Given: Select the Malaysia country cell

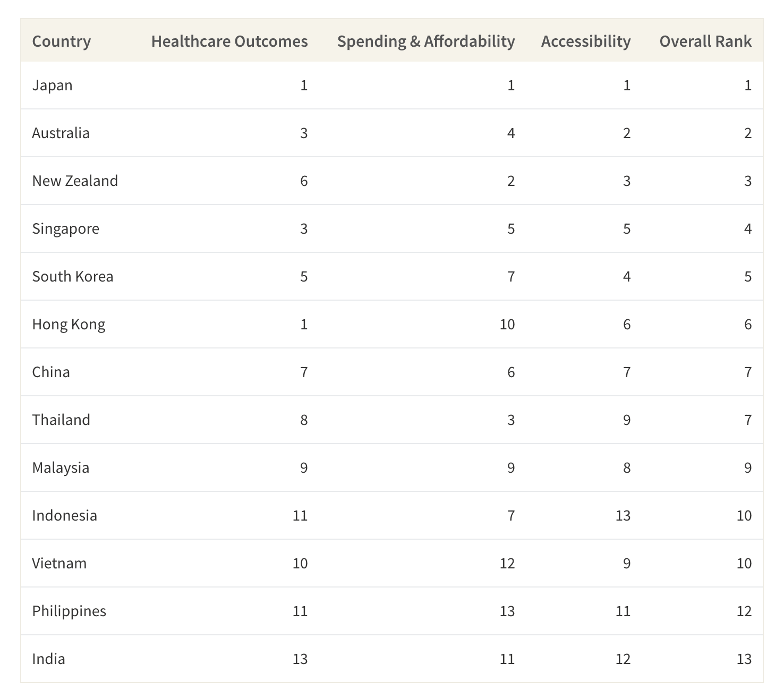Looking at the screenshot, I should [x=61, y=468].
